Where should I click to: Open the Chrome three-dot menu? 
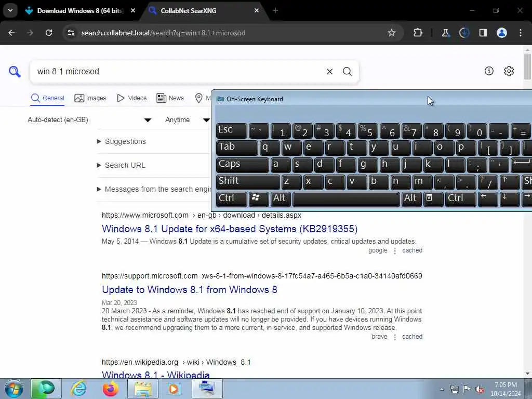click(521, 33)
